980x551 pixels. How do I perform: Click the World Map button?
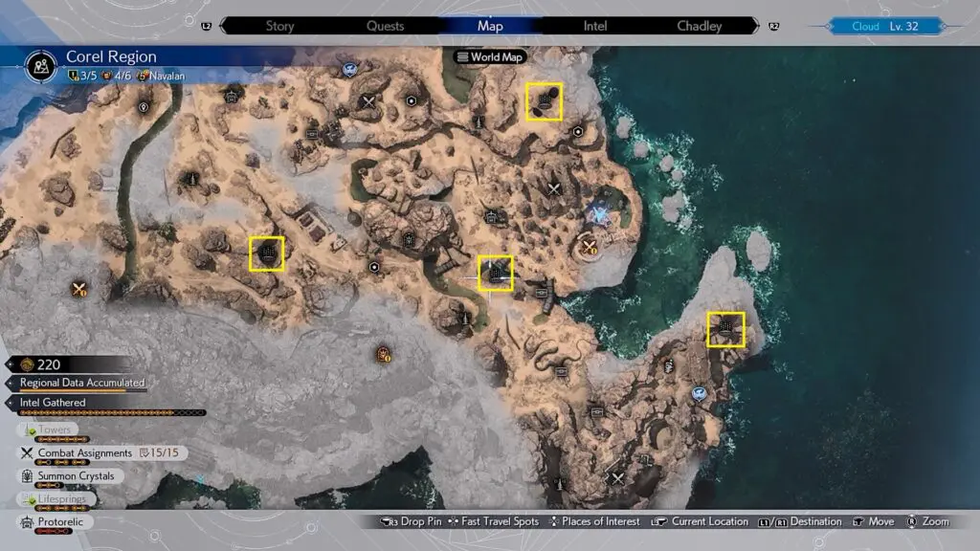coord(490,57)
